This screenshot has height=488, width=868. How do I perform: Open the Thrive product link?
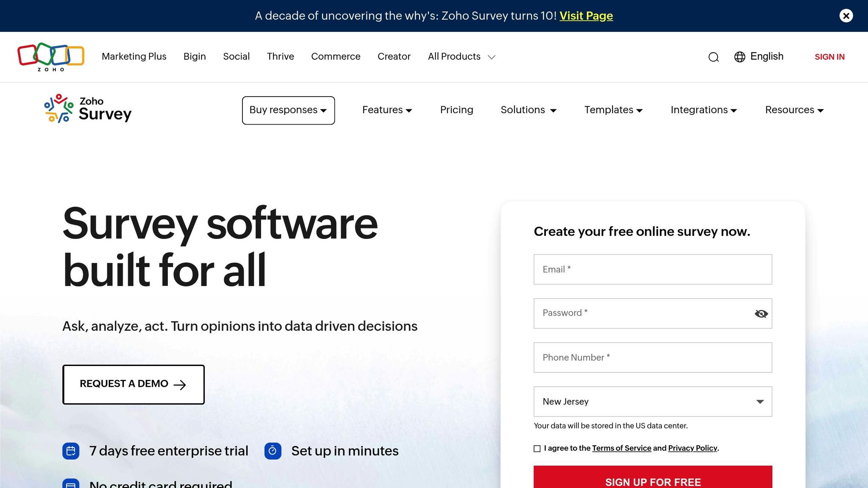click(x=280, y=57)
